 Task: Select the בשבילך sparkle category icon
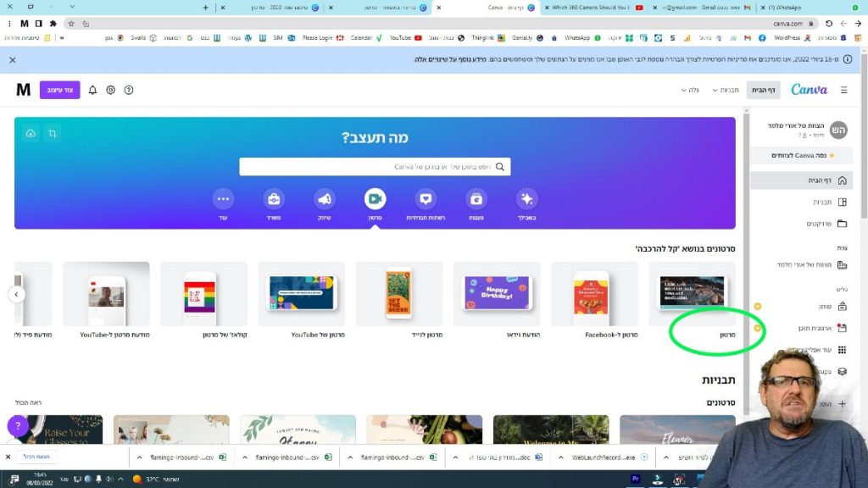click(x=526, y=198)
